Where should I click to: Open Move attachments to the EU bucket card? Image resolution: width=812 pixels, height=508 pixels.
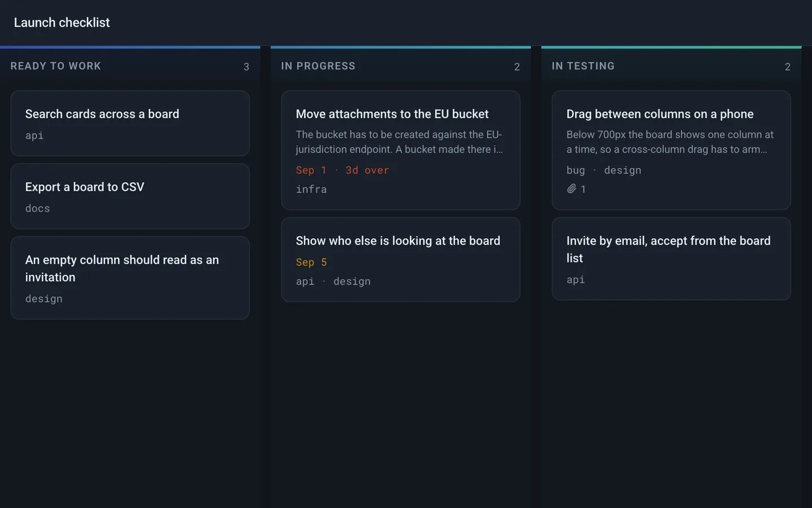[x=400, y=150]
